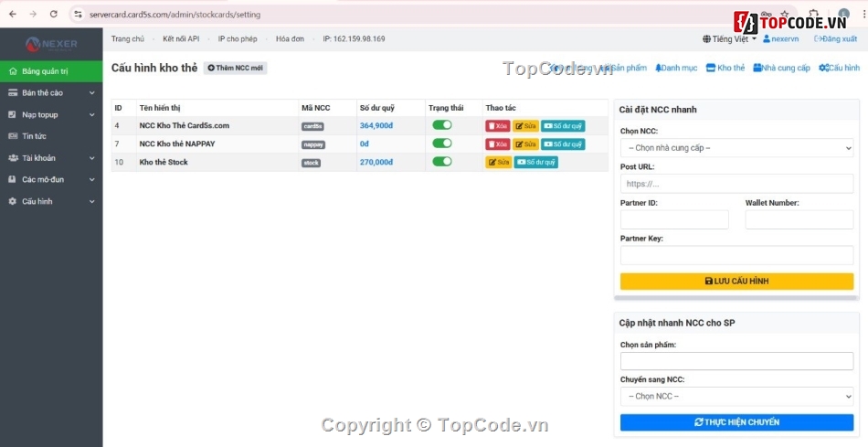Open Tiếng Việt language dropdown
This screenshot has height=447, width=868.
click(x=730, y=38)
